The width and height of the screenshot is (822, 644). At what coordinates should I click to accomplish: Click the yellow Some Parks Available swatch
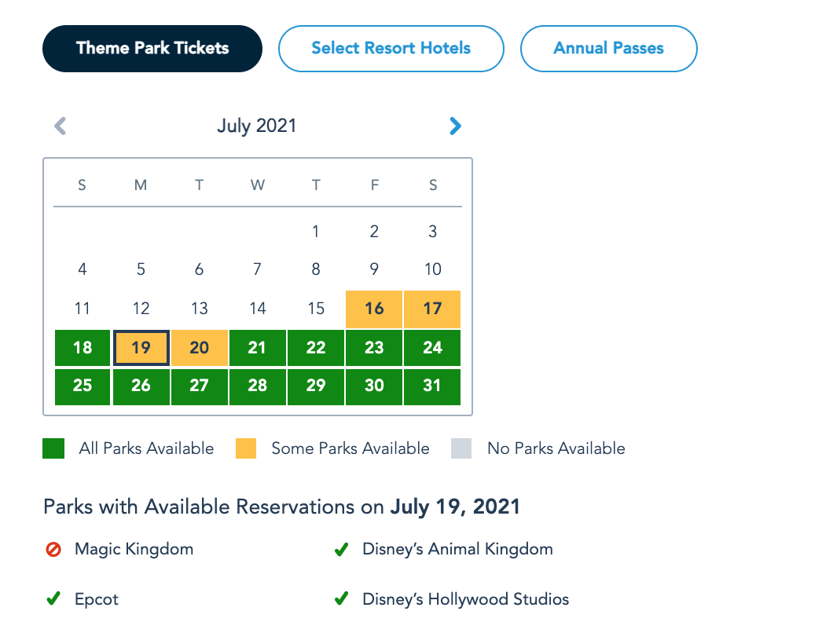(246, 448)
